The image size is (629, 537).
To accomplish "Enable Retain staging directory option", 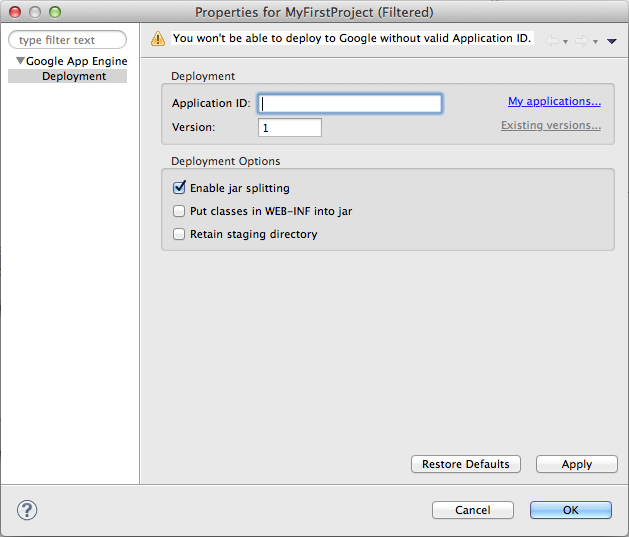I will click(180, 234).
